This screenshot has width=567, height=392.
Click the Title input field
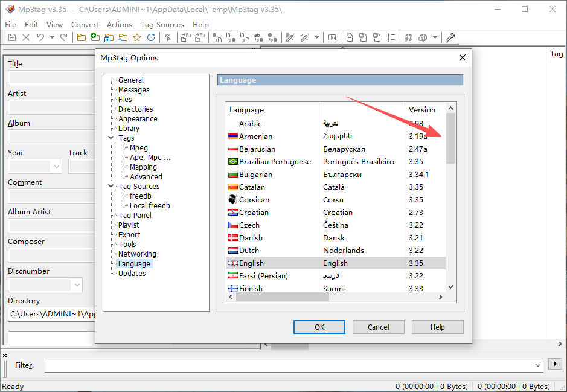tap(51, 78)
